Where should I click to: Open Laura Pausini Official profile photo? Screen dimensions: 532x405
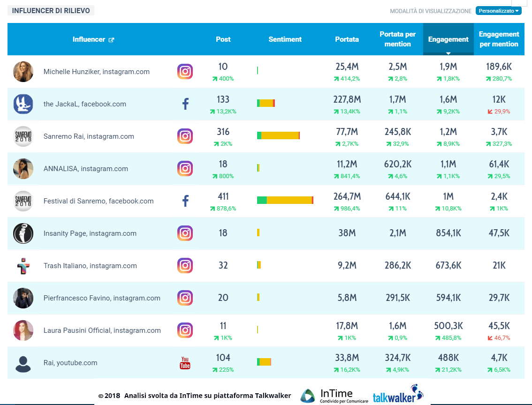click(x=23, y=330)
